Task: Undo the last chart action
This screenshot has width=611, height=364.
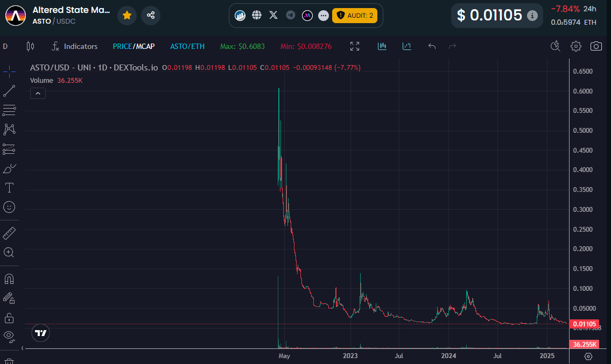Action: tap(432, 46)
